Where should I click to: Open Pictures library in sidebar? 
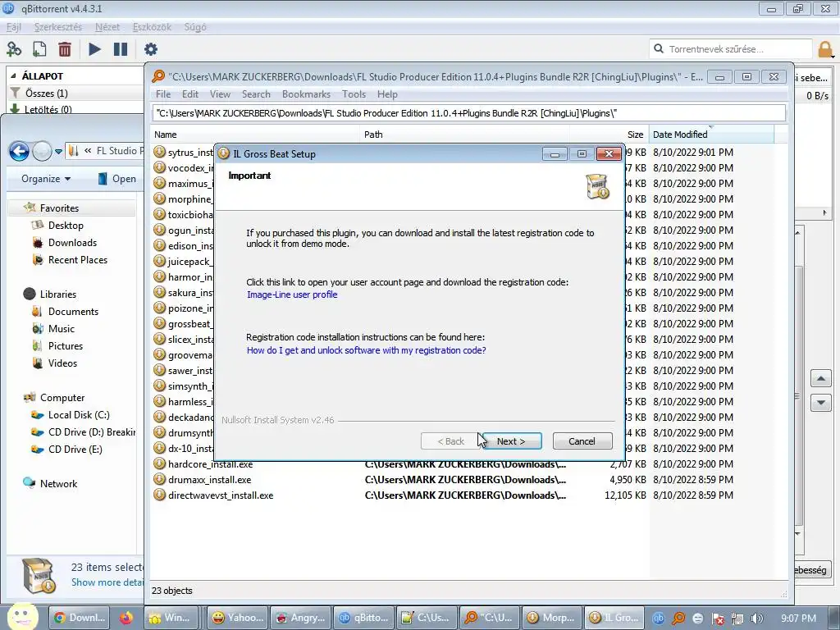66,346
